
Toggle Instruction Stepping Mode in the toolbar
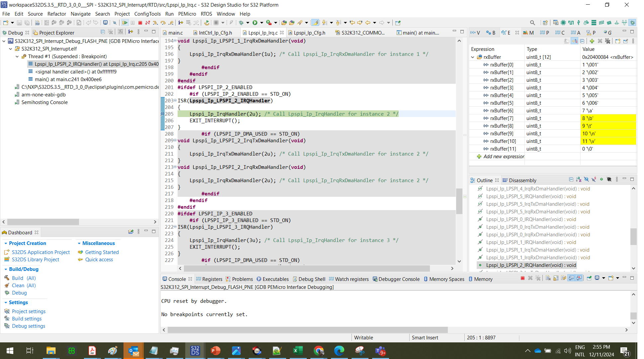(x=181, y=23)
